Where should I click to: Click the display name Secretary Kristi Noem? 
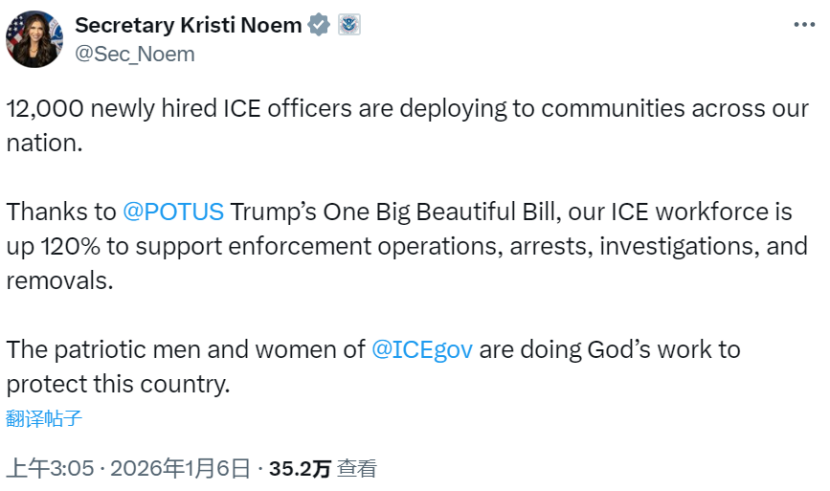[188, 26]
